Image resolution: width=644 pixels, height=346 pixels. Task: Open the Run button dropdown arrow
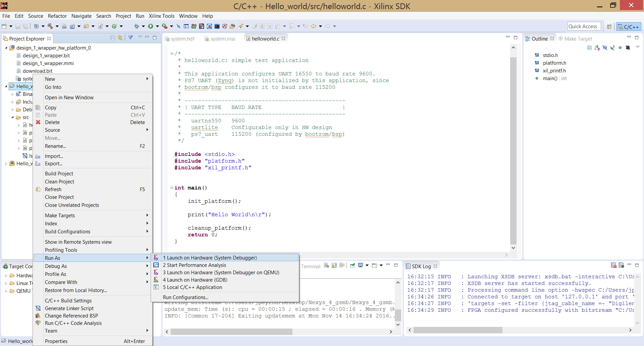pyautogui.click(x=157, y=26)
